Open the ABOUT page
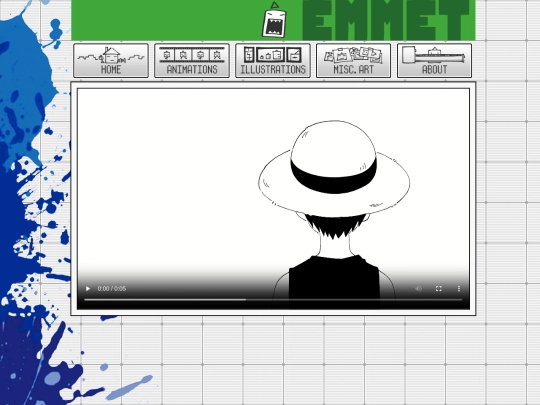Viewport: 540px width, 405px height. coord(434,61)
